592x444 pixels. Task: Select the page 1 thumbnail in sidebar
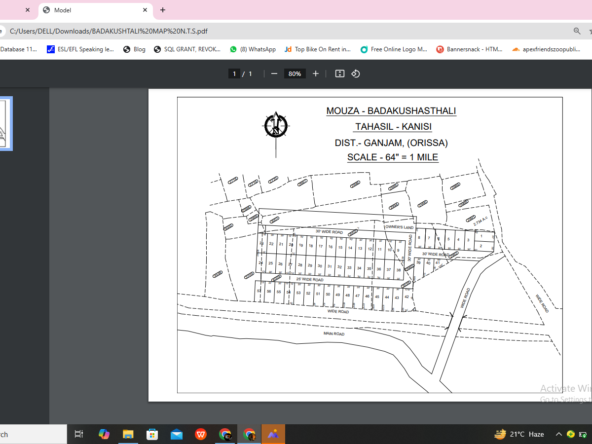point(6,123)
